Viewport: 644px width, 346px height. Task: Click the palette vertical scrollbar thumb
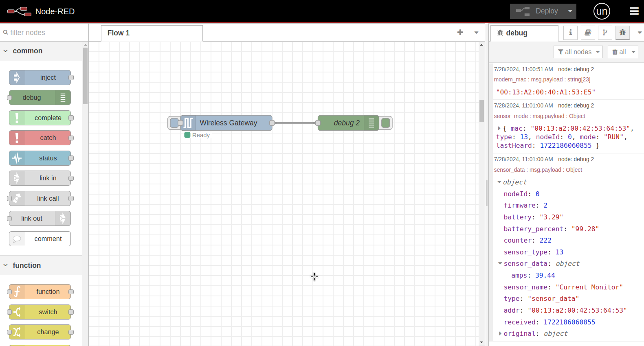(x=85, y=76)
